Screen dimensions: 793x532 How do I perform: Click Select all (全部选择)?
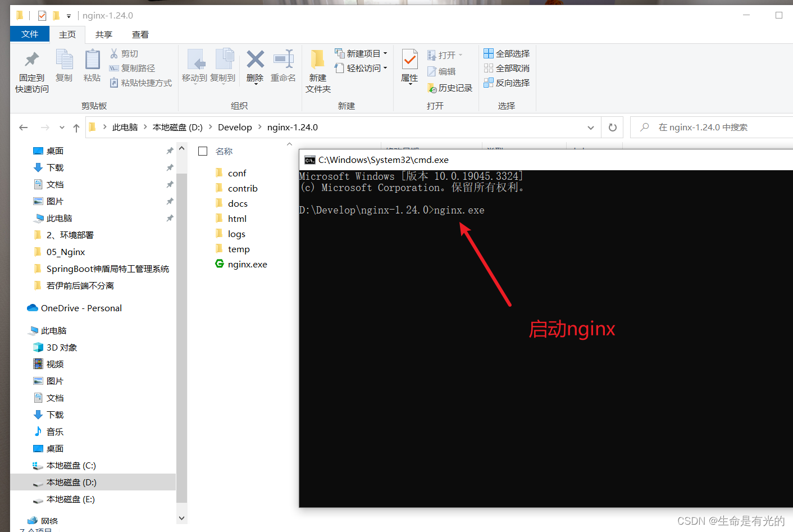[507, 53]
